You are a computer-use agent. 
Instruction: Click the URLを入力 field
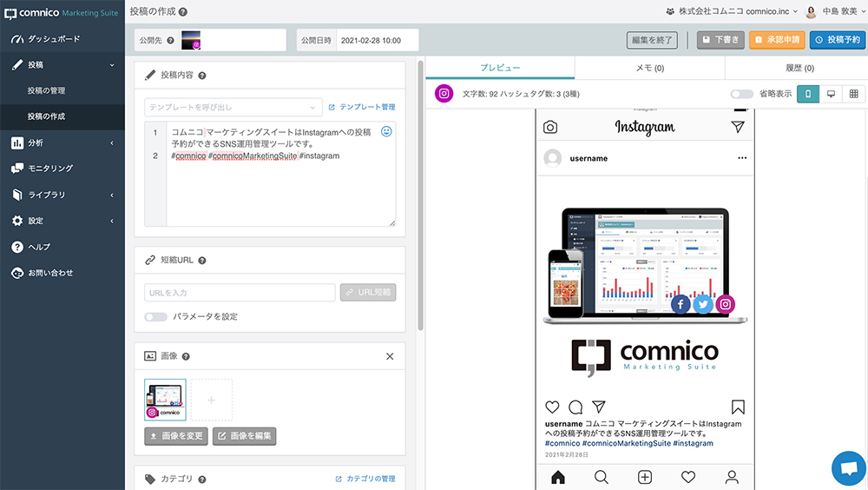pyautogui.click(x=240, y=293)
